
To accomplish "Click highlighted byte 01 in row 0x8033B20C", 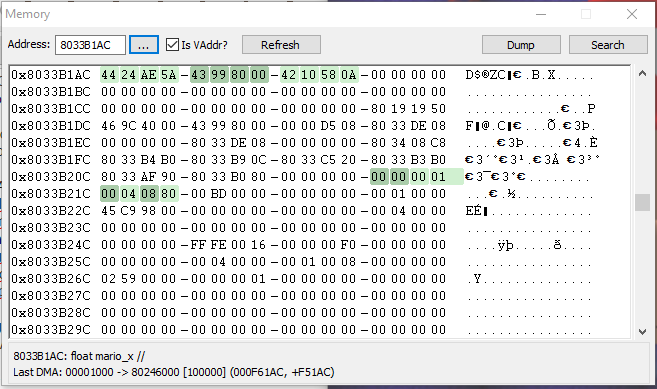I will click(x=438, y=177).
